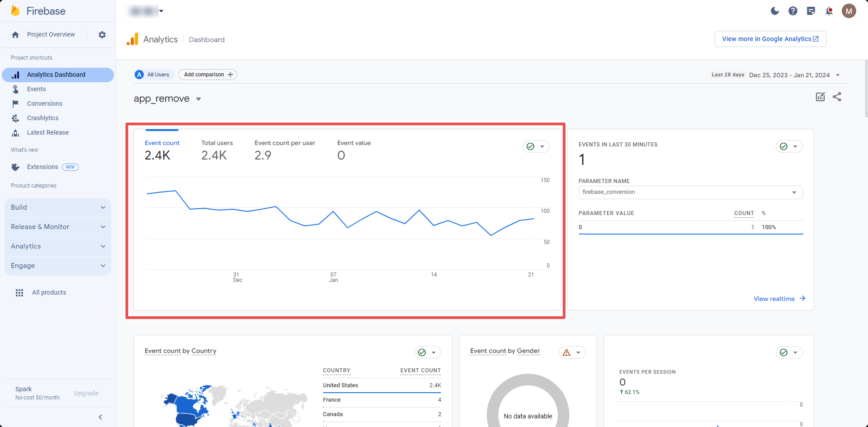
Task: Open the Gender card options arrow
Action: click(x=578, y=352)
